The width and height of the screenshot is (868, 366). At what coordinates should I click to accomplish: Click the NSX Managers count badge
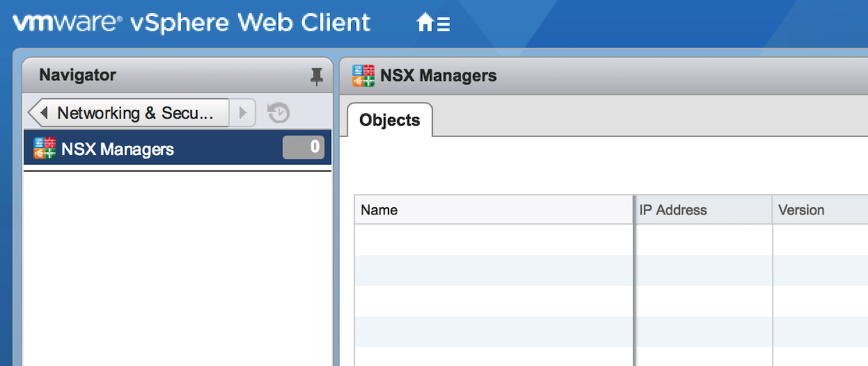(x=304, y=148)
